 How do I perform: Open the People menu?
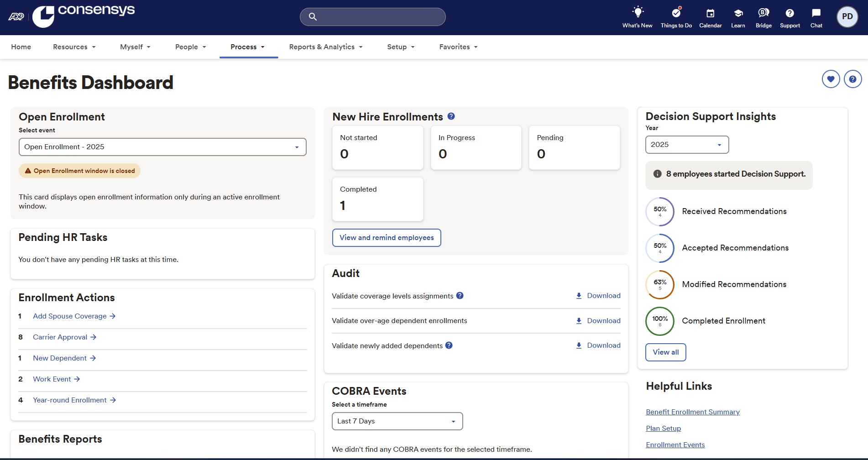tap(191, 47)
